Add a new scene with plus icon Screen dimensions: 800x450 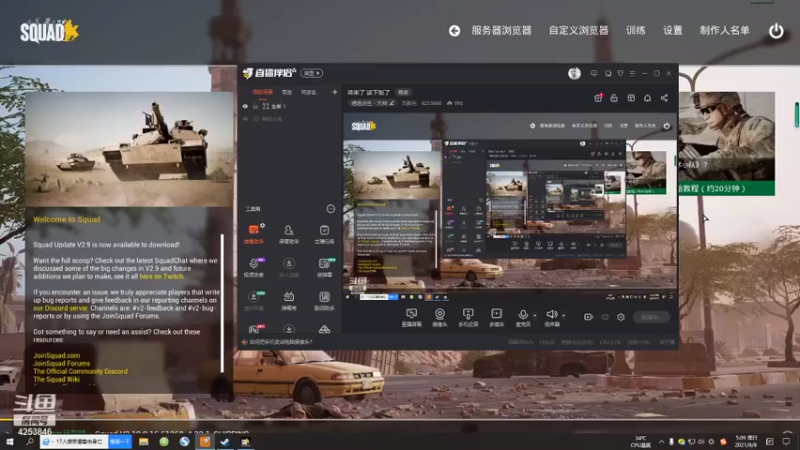[335, 92]
